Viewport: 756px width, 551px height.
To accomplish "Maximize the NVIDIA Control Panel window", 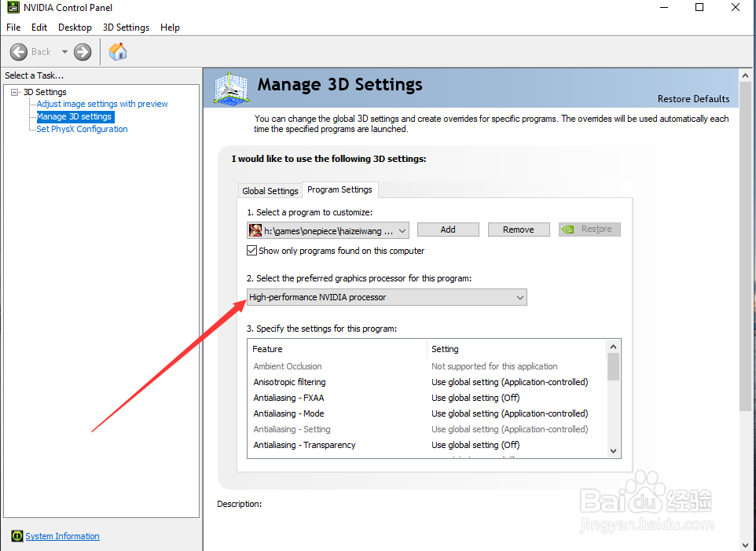I will 699,7.
